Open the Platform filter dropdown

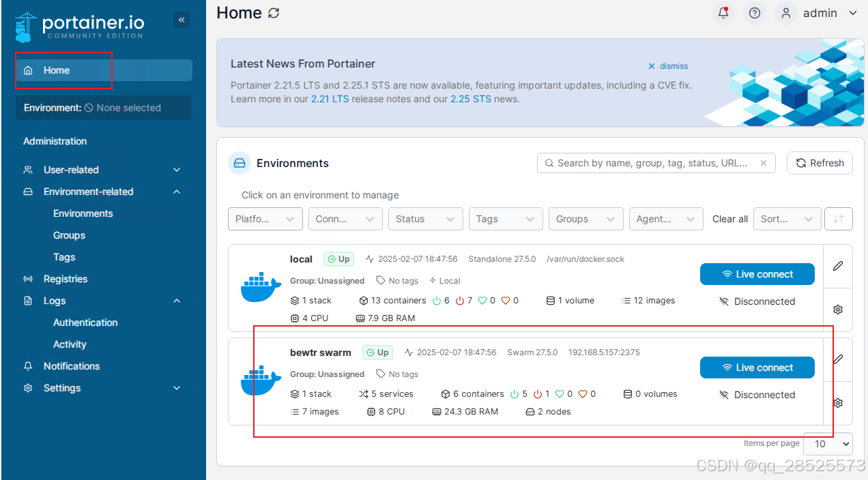(265, 219)
